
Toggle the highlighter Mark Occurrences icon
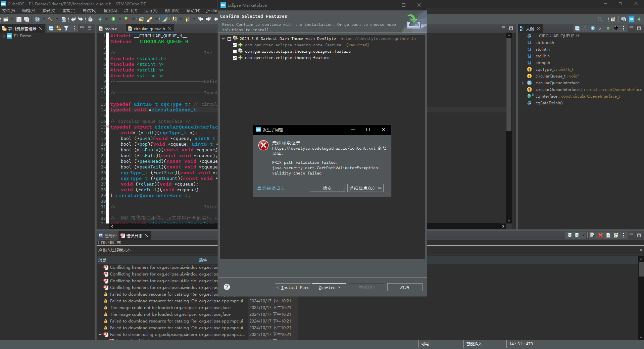click(164, 19)
